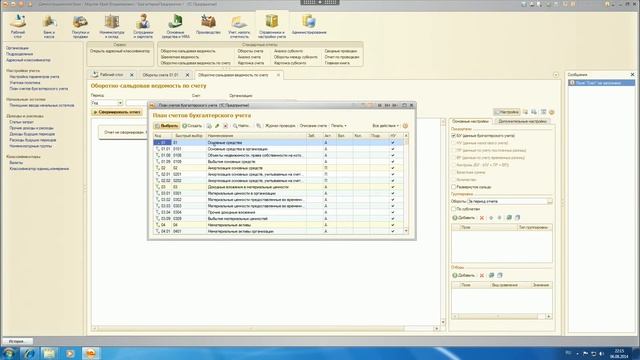The width and height of the screenshot is (640, 360).
Task: Switch to the Обороты счета 01.01 tab
Action: point(160,75)
